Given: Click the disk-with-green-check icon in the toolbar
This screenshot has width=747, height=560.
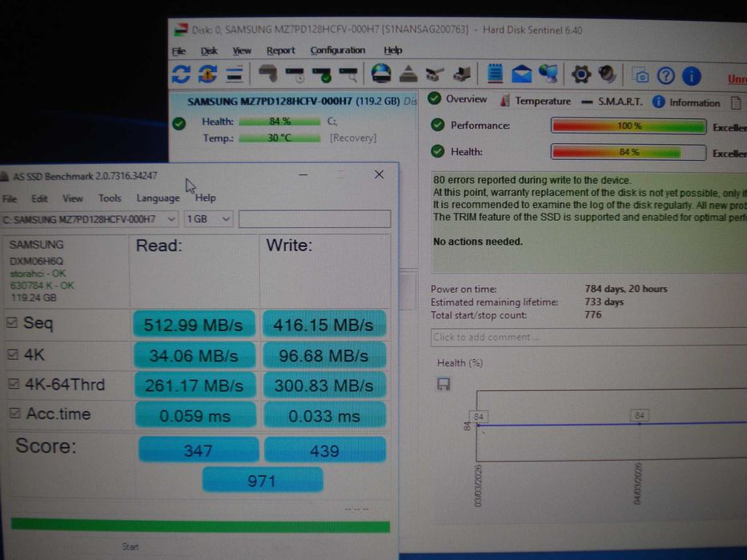Looking at the screenshot, I should click(x=322, y=74).
